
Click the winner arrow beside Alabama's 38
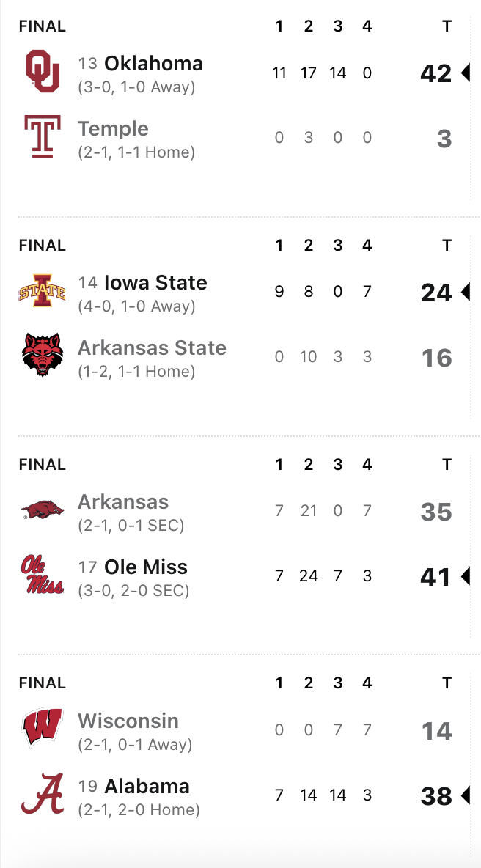(x=465, y=795)
